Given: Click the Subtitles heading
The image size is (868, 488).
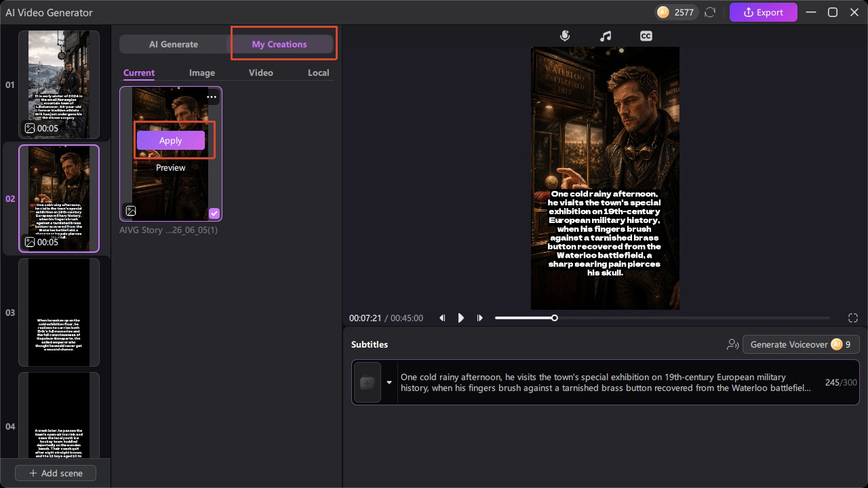Looking at the screenshot, I should (x=370, y=344).
